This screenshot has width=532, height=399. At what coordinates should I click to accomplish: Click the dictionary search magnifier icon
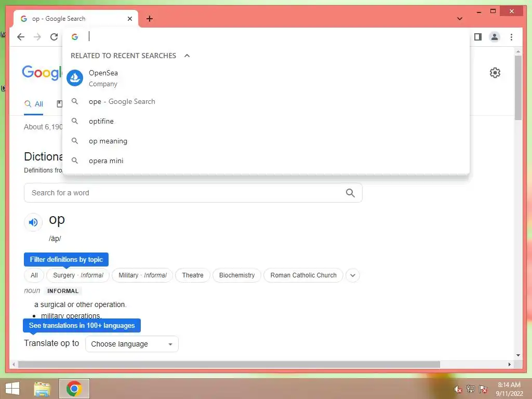[x=350, y=193]
